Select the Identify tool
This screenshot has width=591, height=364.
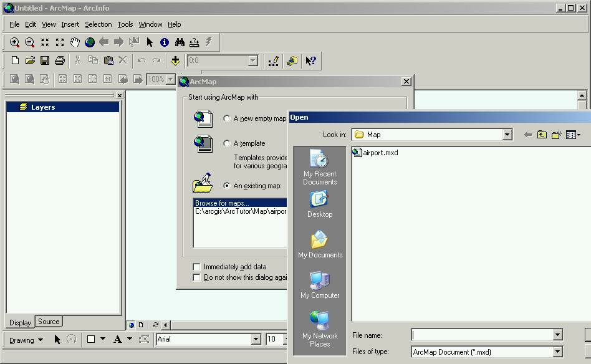(165, 42)
